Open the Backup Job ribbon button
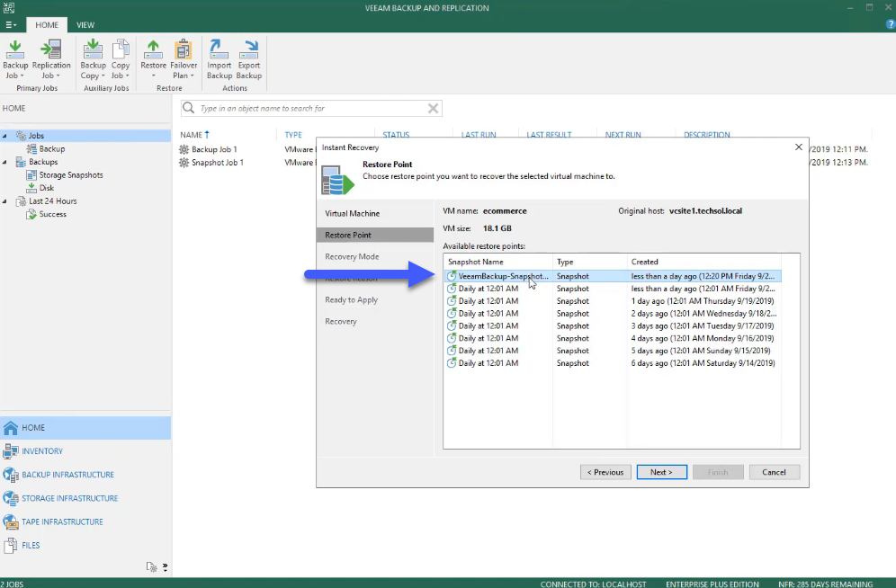 tap(15, 59)
